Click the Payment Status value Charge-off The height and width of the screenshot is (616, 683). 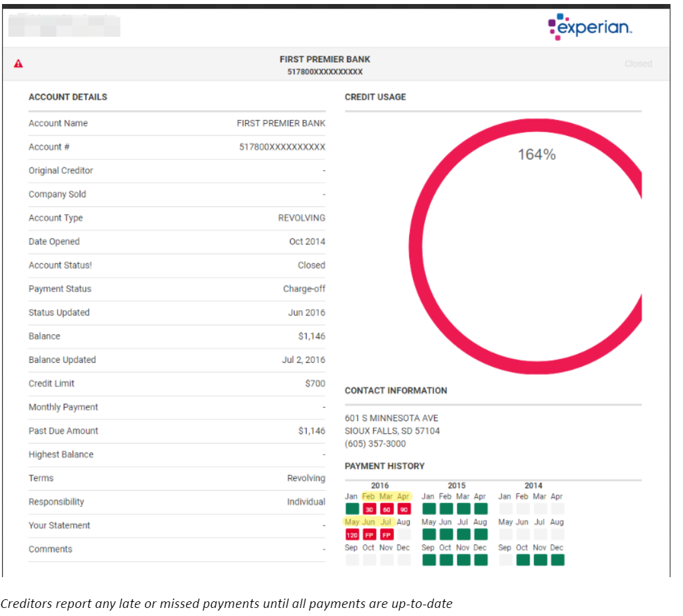click(x=304, y=289)
